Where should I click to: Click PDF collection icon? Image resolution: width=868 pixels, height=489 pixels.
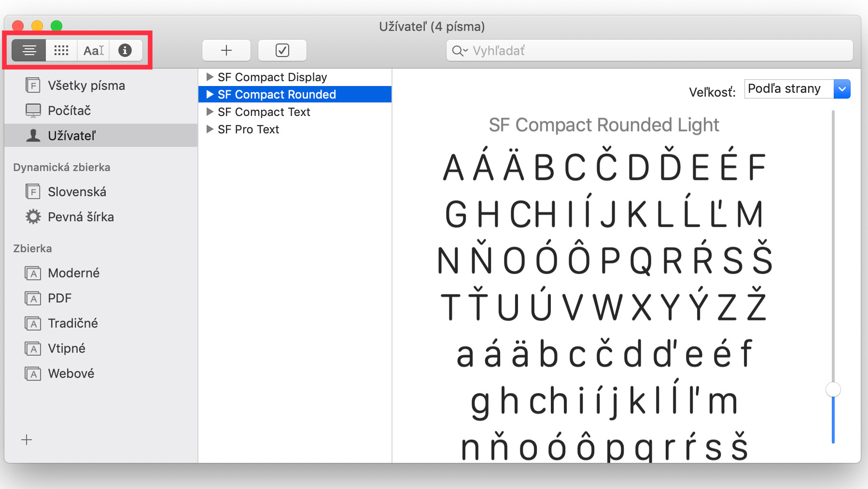coord(33,299)
